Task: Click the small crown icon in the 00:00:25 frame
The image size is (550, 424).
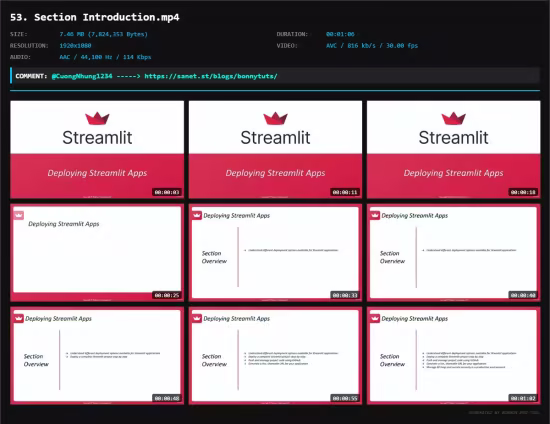Action: pos(19,215)
